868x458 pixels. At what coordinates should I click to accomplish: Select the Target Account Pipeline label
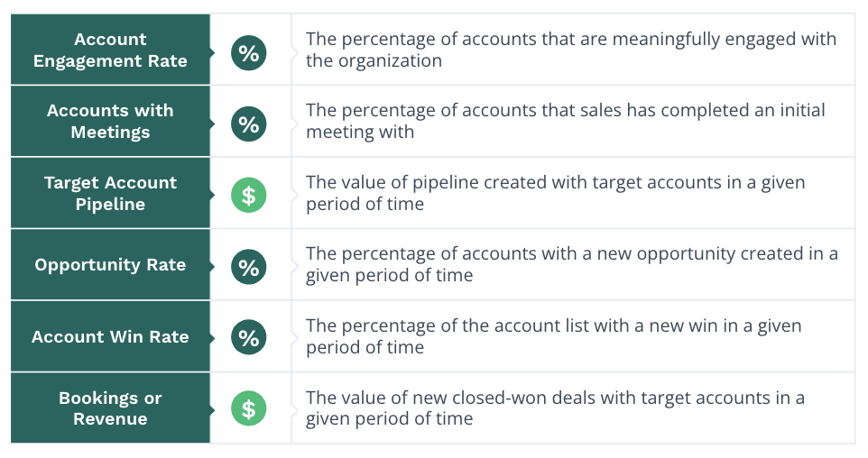[x=110, y=193]
